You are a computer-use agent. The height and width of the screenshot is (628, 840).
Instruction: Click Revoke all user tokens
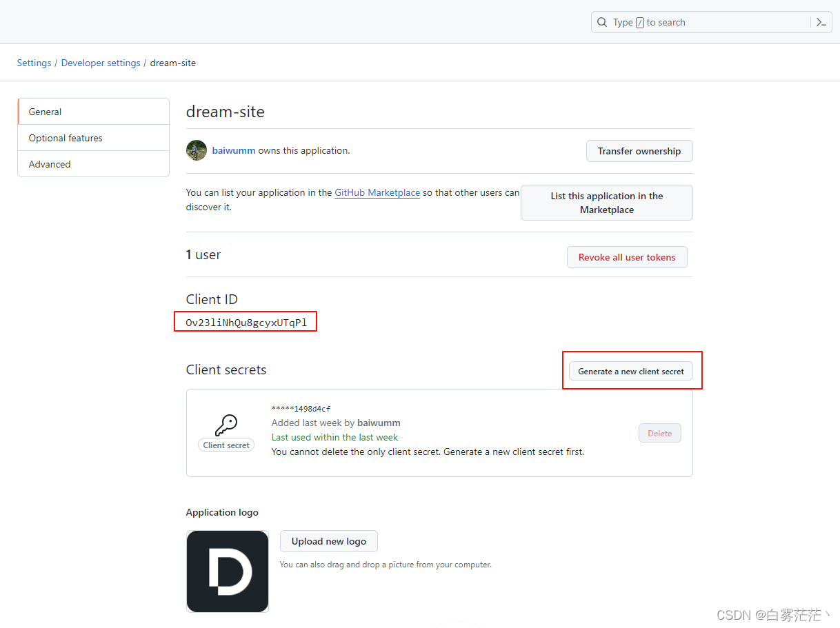[626, 256]
